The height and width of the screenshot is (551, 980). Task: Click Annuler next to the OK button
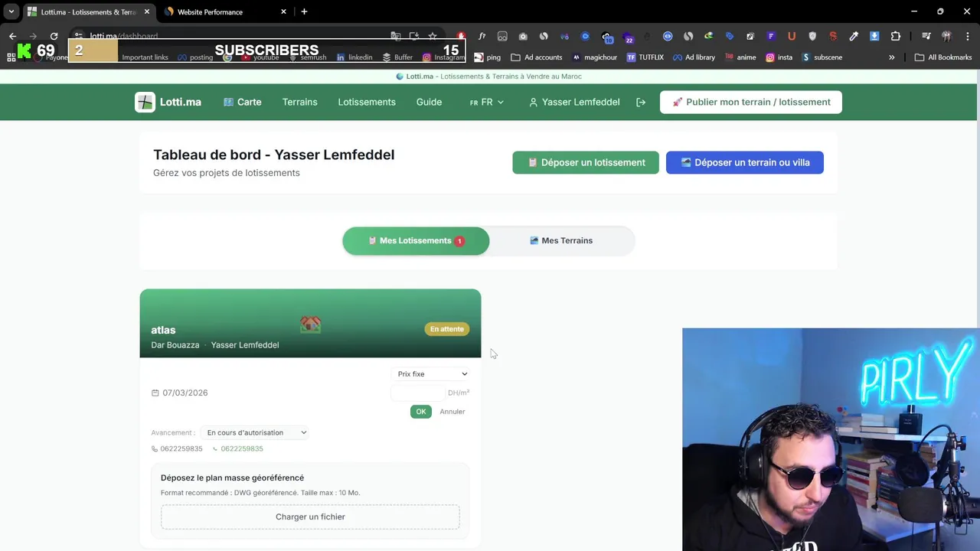(452, 412)
